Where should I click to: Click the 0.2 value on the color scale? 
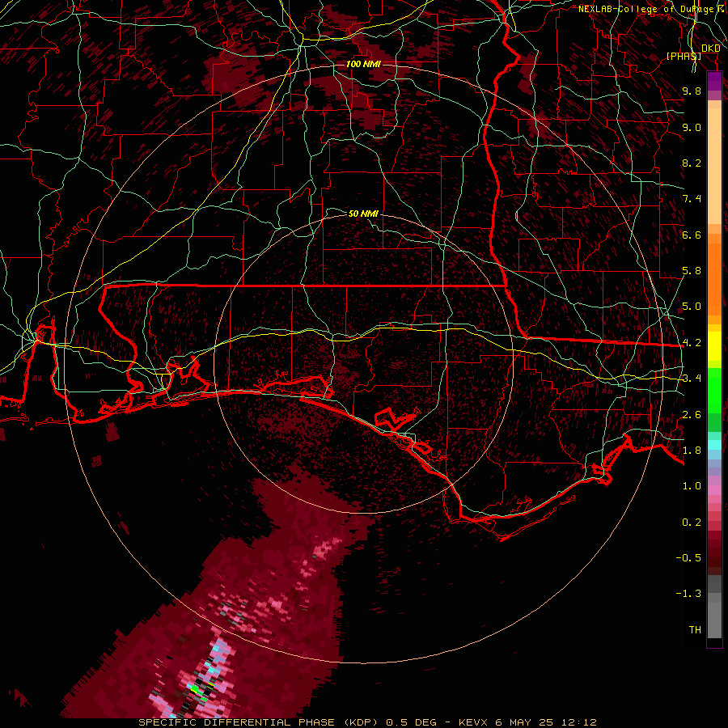tap(692, 523)
